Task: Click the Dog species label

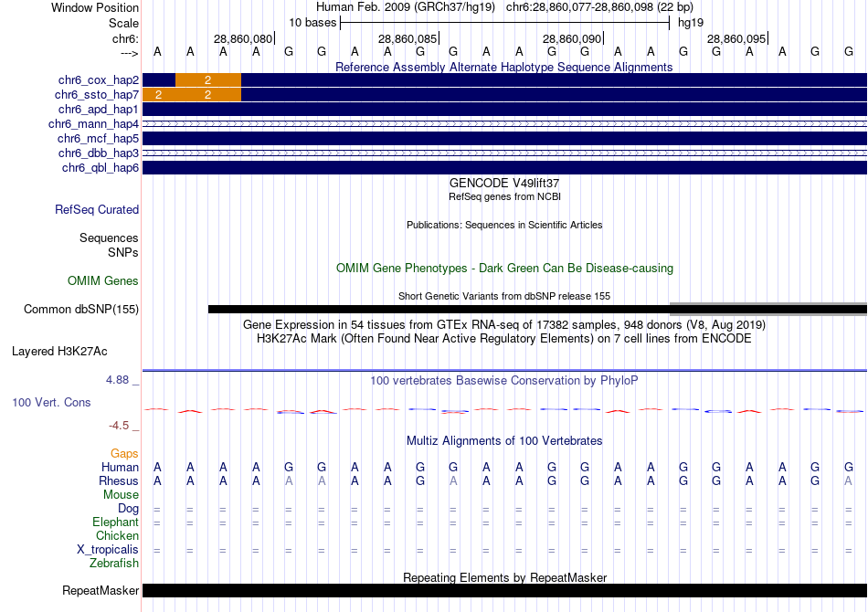Action: [128, 509]
